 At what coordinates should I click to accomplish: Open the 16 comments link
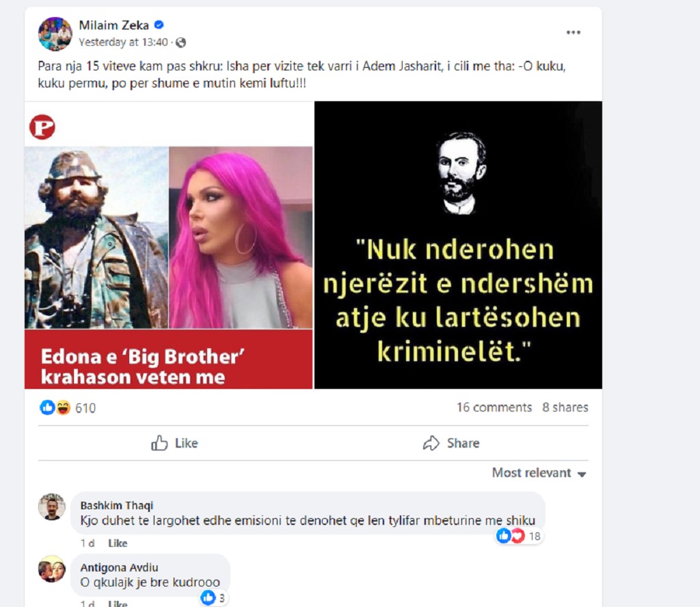(494, 407)
